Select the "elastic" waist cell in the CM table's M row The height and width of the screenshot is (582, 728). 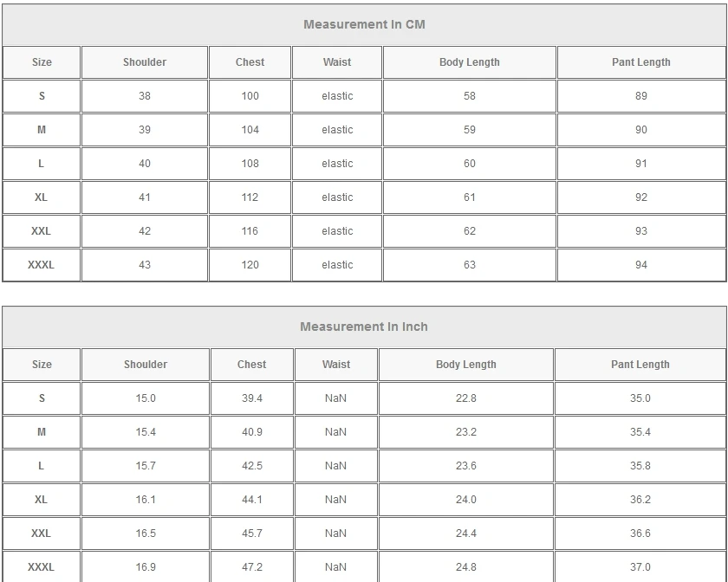(x=337, y=130)
